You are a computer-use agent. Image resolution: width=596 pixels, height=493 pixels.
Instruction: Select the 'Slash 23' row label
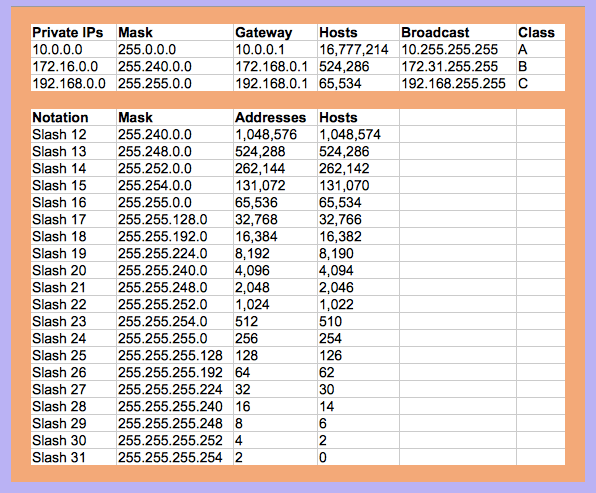click(73, 321)
